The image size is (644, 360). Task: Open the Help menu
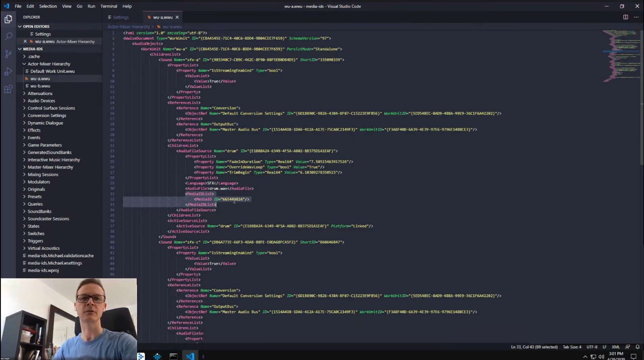tap(127, 6)
